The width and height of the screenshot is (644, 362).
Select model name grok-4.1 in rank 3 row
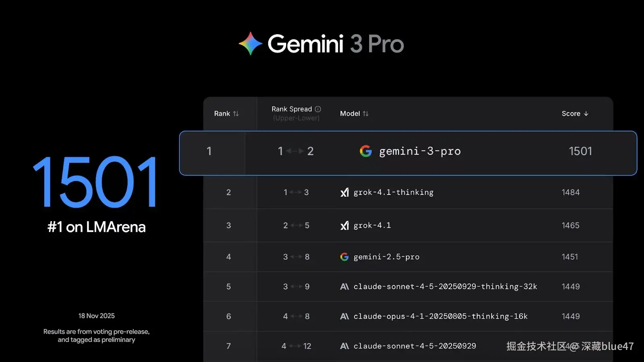tap(372, 225)
